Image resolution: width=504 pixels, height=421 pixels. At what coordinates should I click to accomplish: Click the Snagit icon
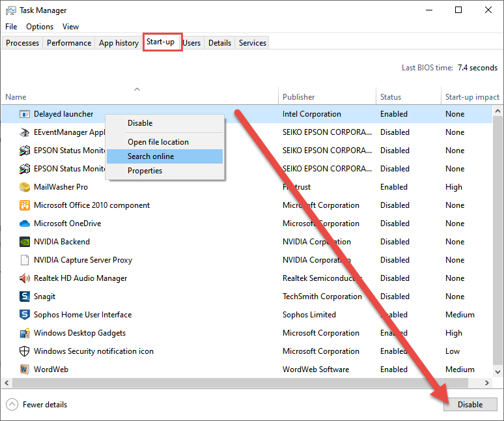[25, 297]
